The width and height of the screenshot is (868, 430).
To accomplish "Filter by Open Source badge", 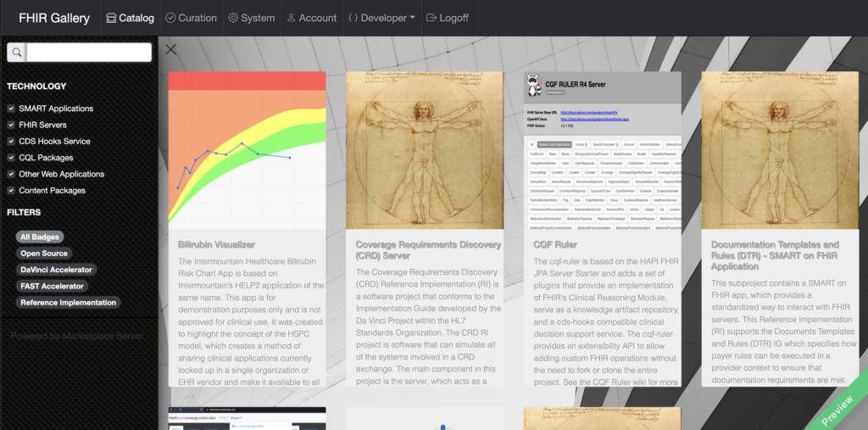I will point(44,254).
